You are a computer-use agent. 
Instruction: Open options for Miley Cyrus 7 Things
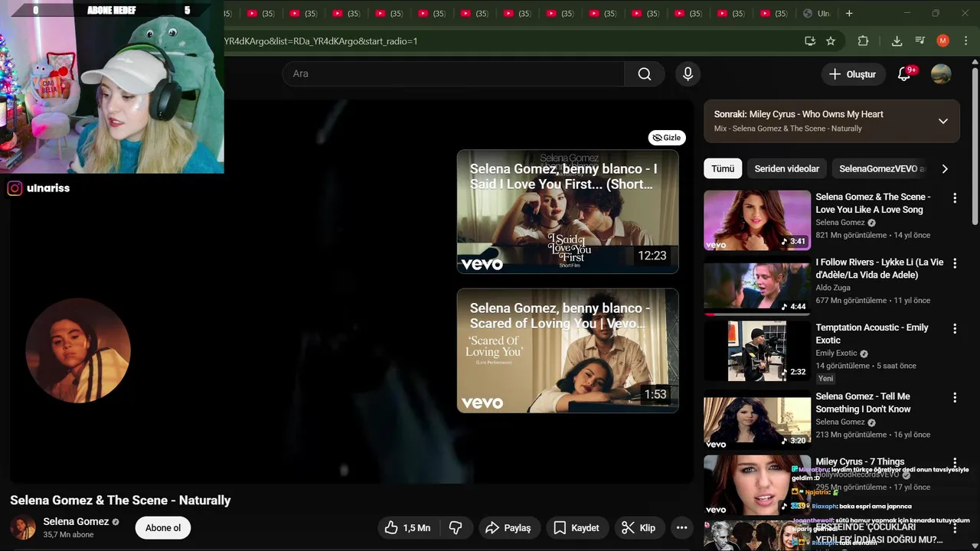click(955, 462)
